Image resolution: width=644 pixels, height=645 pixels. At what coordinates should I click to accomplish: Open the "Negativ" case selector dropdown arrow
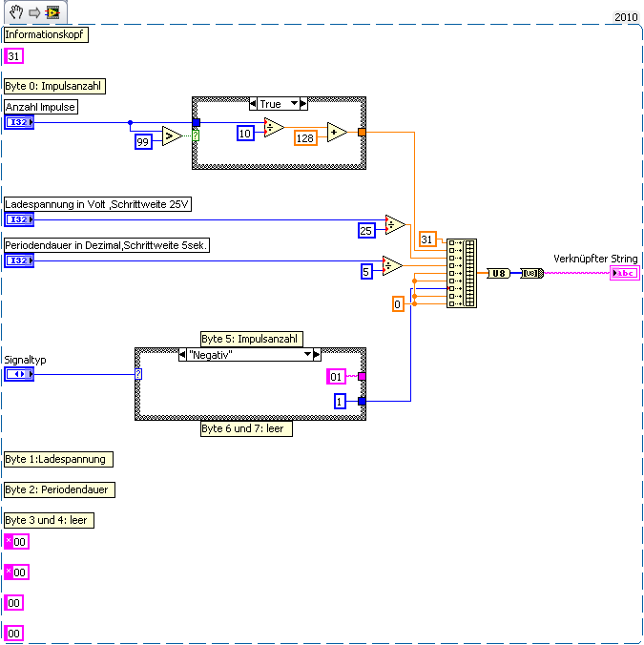coord(307,355)
